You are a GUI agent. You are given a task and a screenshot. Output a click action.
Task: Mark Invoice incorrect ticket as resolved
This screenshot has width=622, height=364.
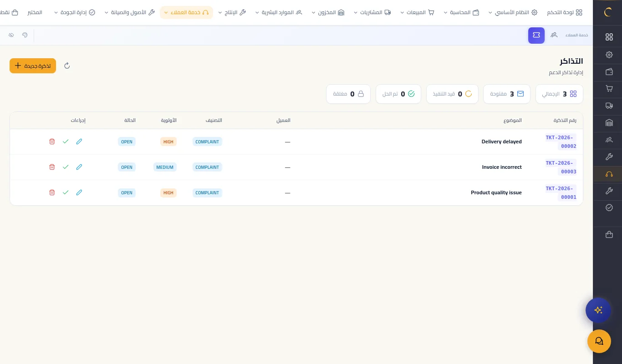point(66,167)
